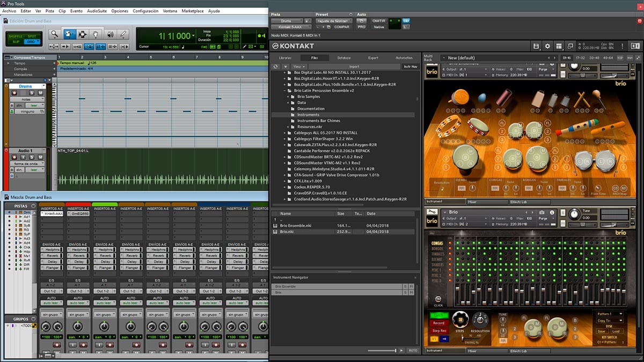The height and width of the screenshot is (362, 644).
Task: Open the Copy To dropdown
Action: pyautogui.click(x=610, y=321)
